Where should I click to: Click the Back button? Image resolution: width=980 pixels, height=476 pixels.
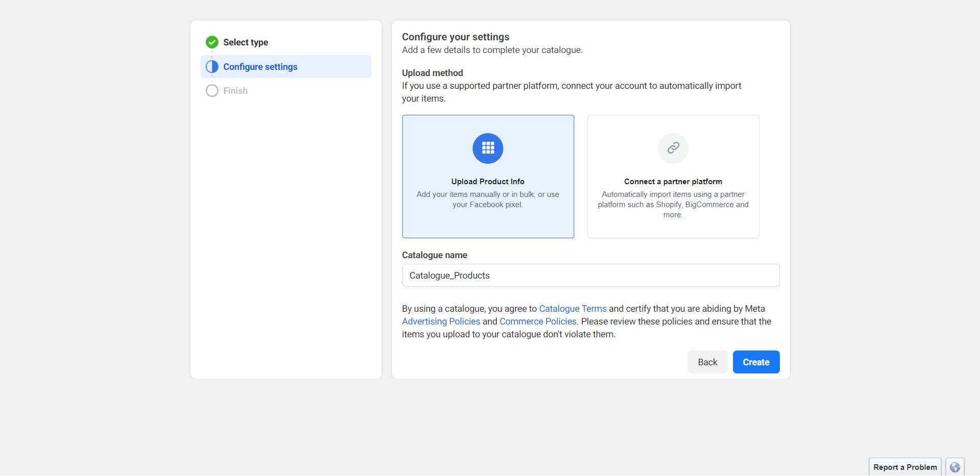pyautogui.click(x=707, y=362)
